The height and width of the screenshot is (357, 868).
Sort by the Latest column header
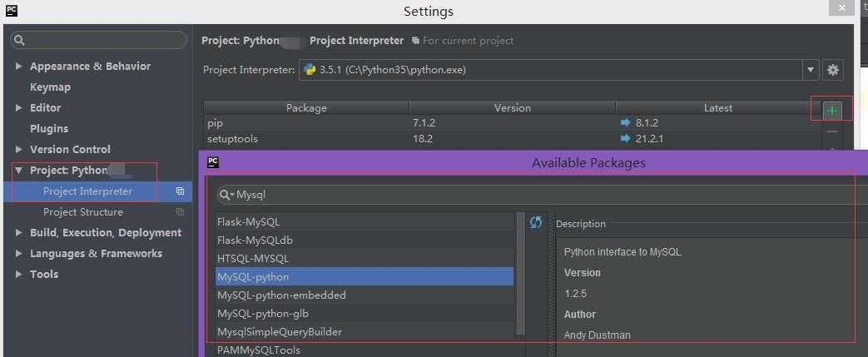[x=718, y=108]
